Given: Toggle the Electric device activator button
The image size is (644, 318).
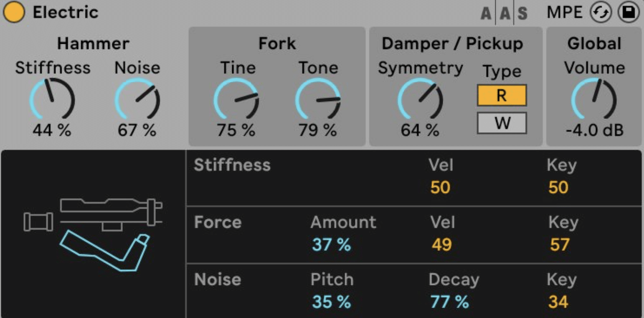Looking at the screenshot, I should point(14,13).
